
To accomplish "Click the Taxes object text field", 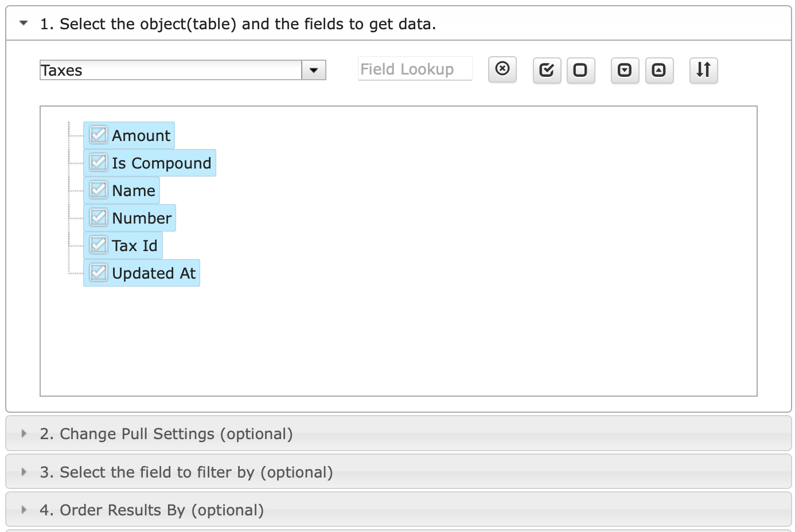I will click(x=170, y=71).
